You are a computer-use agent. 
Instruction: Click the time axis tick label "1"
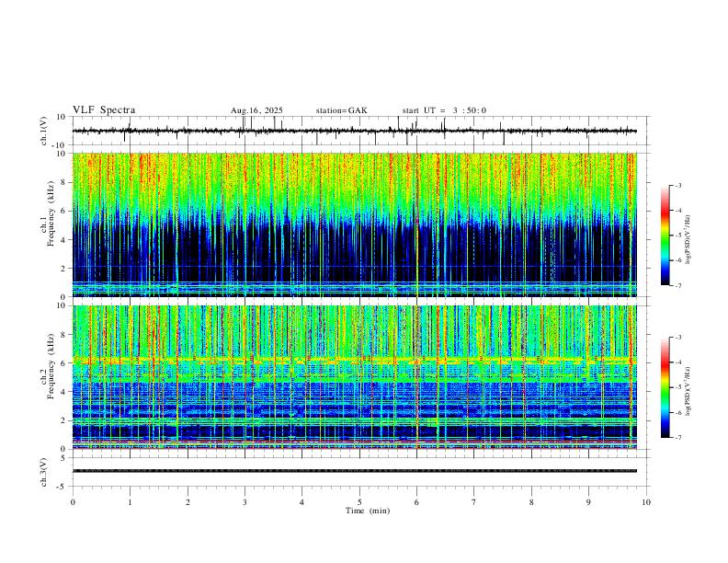pos(130,502)
